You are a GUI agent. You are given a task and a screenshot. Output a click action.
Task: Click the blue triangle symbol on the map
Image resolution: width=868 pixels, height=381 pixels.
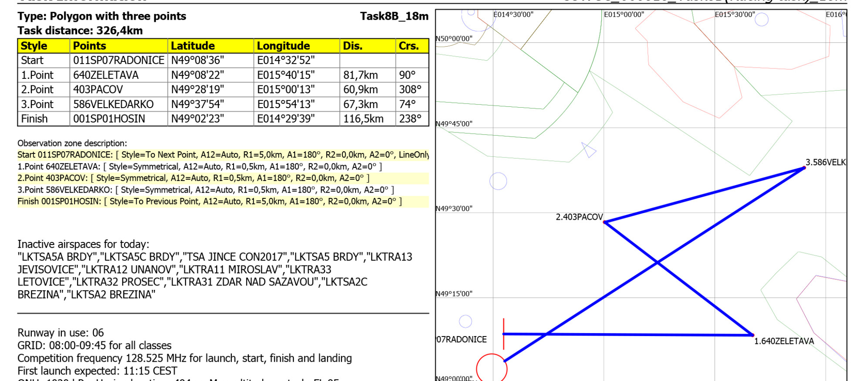pyautogui.click(x=588, y=150)
